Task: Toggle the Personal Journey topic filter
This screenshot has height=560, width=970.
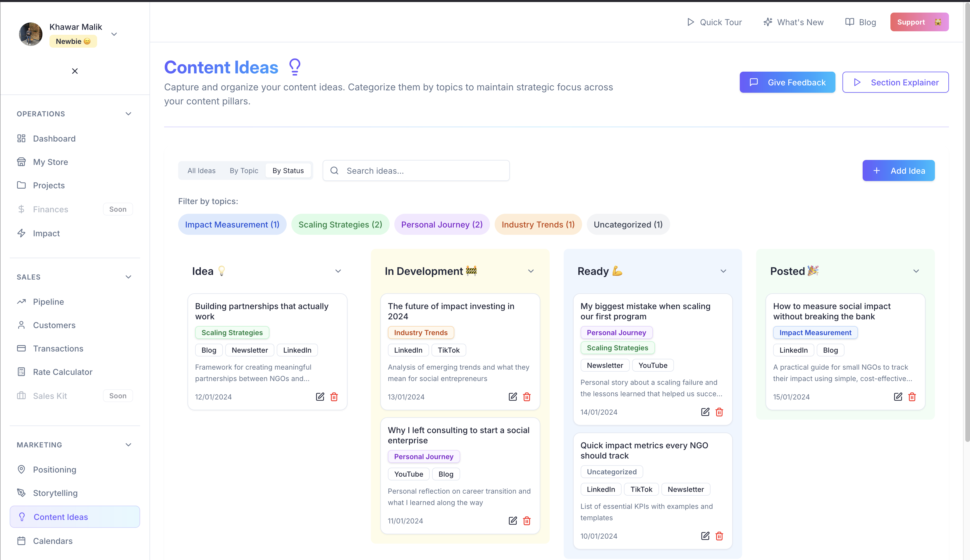Action: pos(441,225)
